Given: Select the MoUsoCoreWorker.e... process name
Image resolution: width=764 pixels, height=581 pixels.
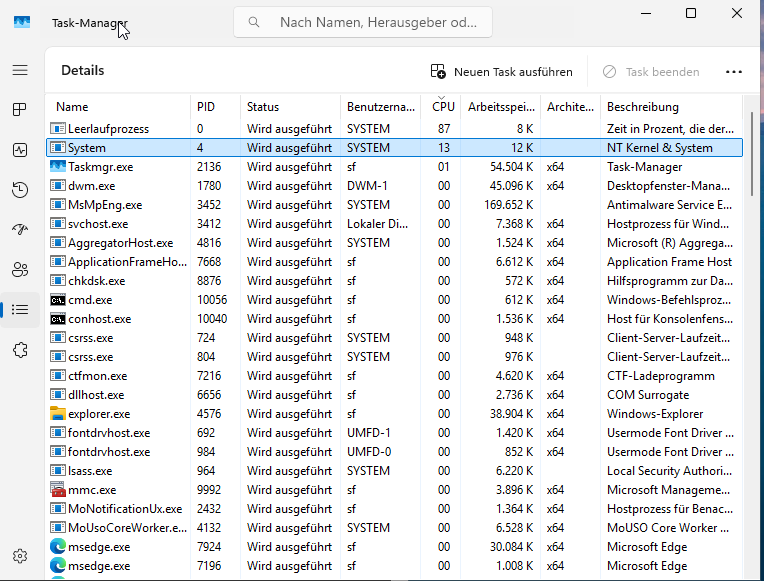Looking at the screenshot, I should 127,528.
